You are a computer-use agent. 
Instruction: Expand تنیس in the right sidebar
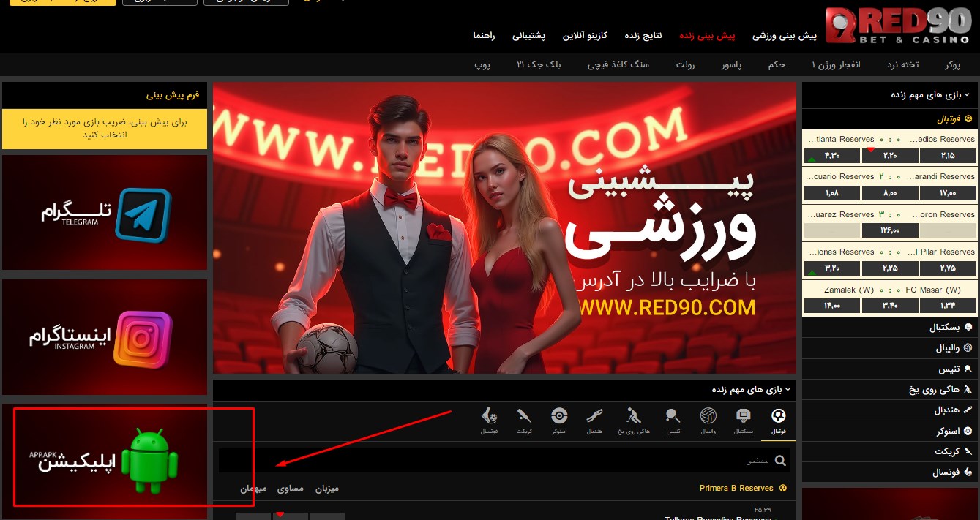pos(891,369)
